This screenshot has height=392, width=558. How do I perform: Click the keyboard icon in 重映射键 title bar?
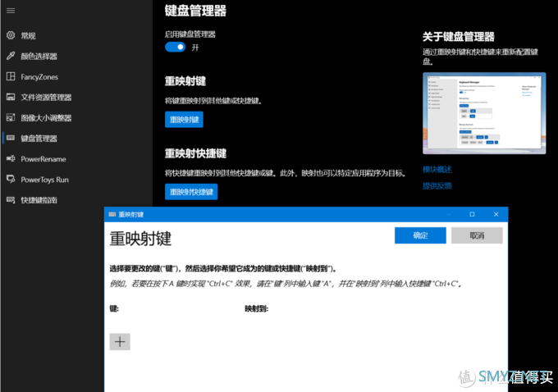click(x=112, y=214)
